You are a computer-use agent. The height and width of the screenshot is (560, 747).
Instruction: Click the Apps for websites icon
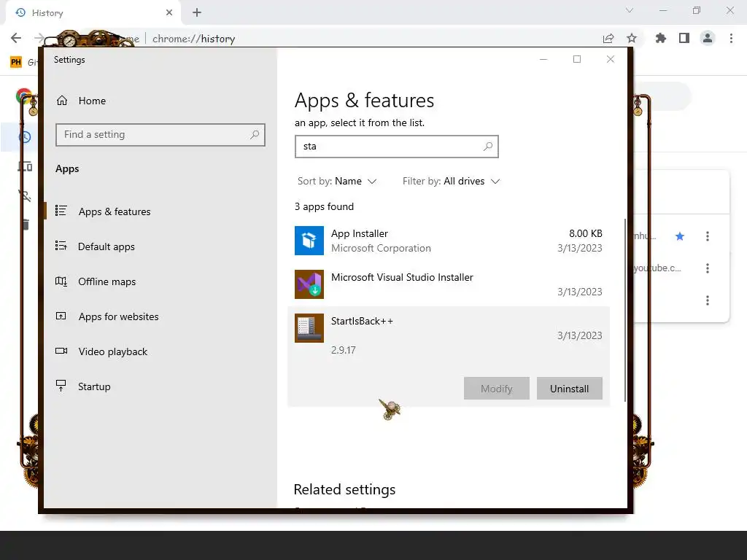click(61, 316)
